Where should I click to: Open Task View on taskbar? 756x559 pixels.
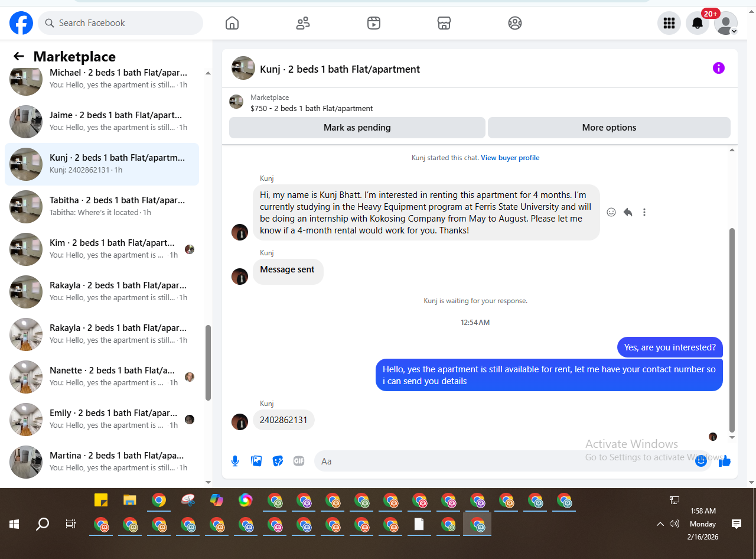click(71, 524)
